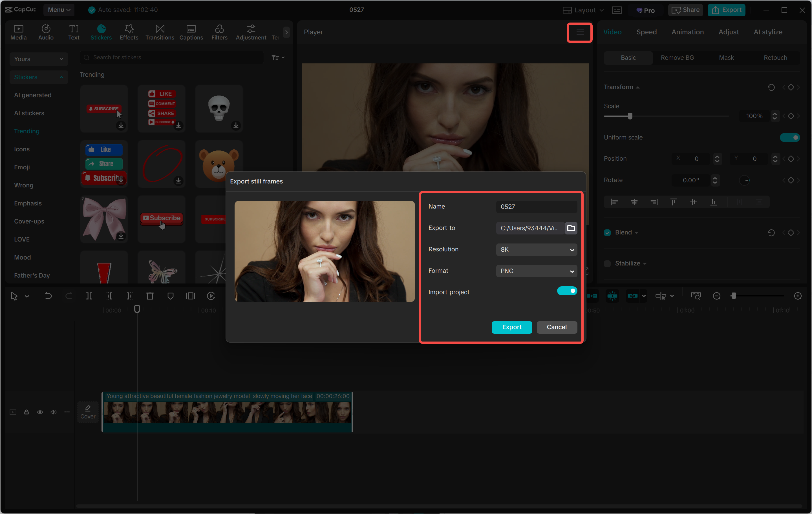Select the Split tool in the timeline toolbar

(89, 296)
